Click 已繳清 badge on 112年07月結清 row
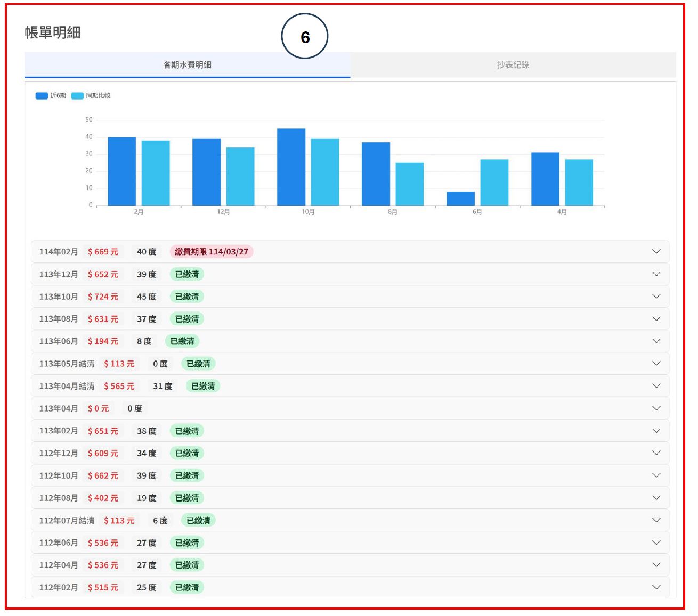The height and width of the screenshot is (616, 698). pyautogui.click(x=198, y=520)
